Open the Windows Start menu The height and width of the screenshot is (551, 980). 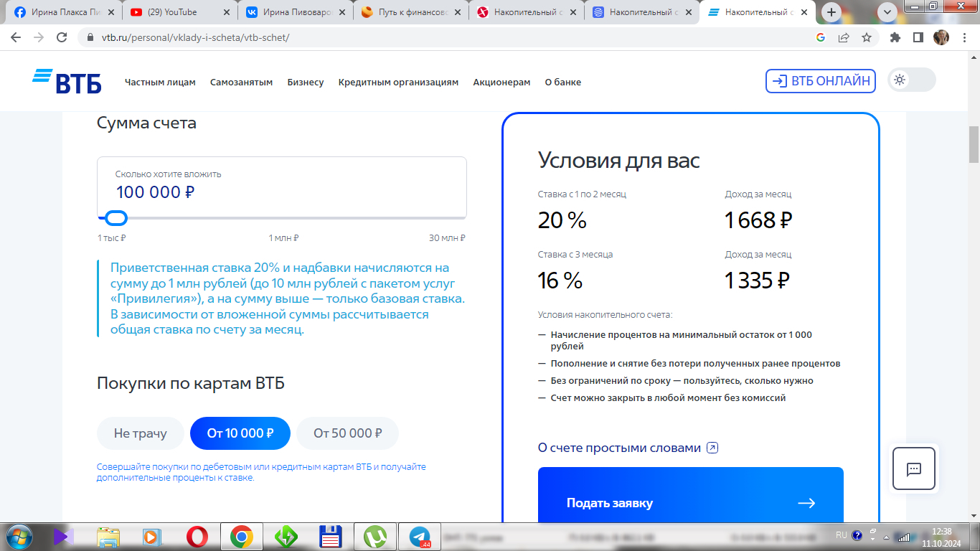[18, 536]
